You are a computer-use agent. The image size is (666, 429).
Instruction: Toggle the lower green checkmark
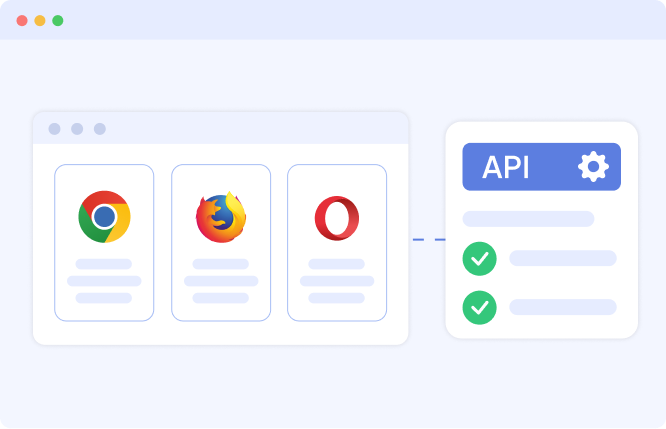click(480, 308)
